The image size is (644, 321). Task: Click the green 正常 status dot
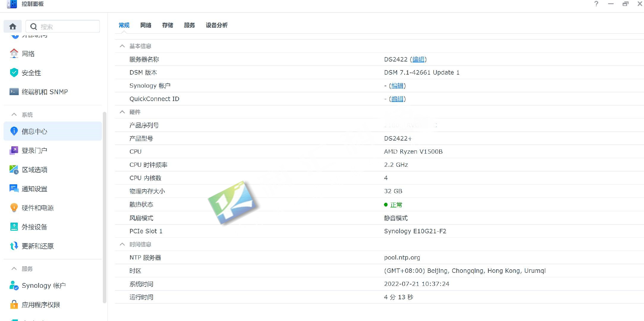point(386,204)
